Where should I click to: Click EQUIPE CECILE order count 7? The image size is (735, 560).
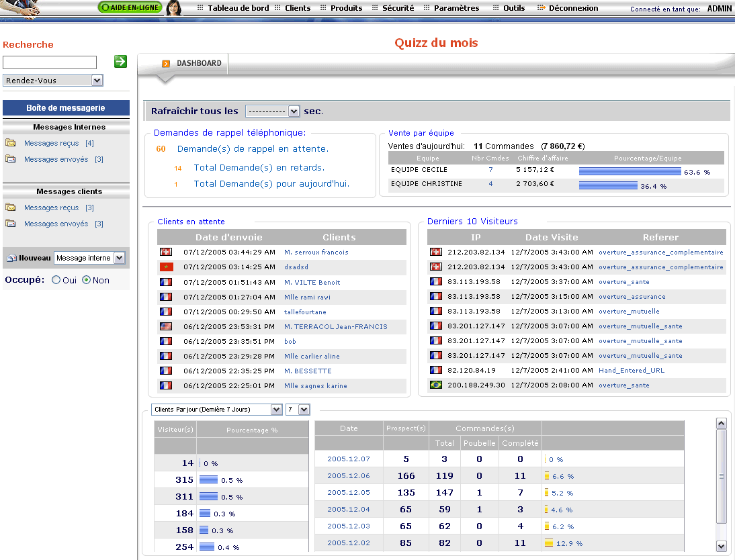point(490,170)
